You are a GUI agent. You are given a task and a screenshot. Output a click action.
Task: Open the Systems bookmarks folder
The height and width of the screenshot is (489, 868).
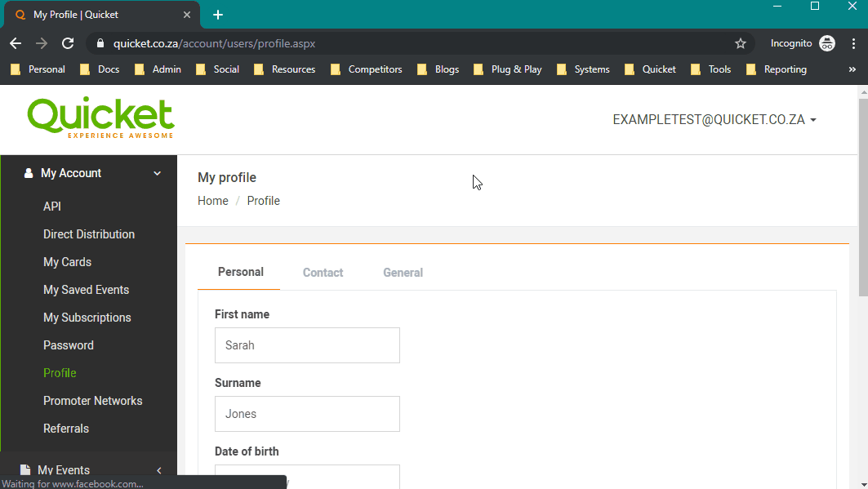[x=583, y=69]
